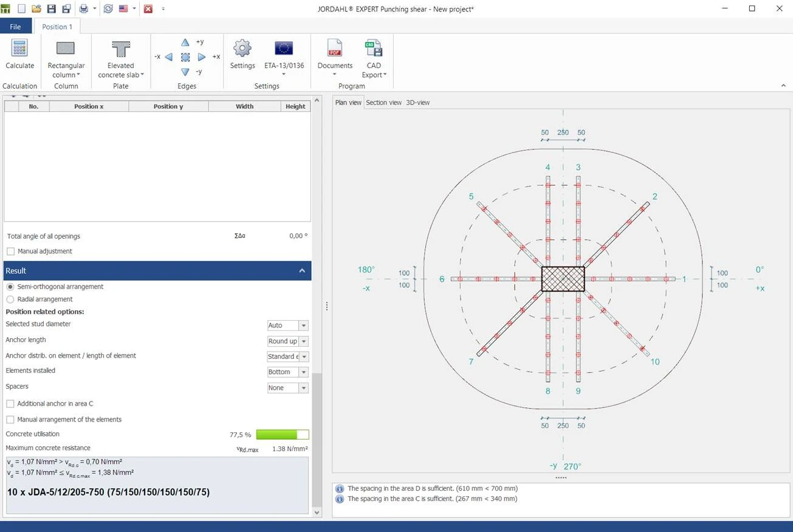Collapse the Result section
Image resolution: width=793 pixels, height=532 pixels.
(x=302, y=271)
